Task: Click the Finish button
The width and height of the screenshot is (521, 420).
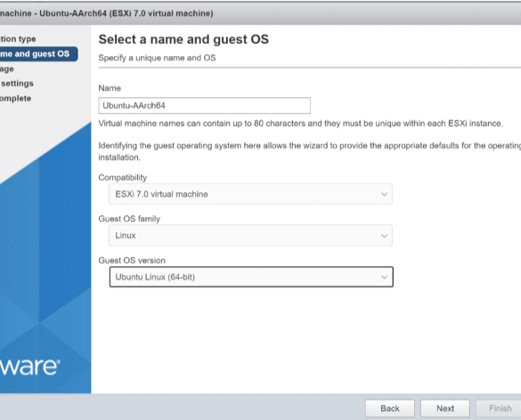Action: coord(499,408)
